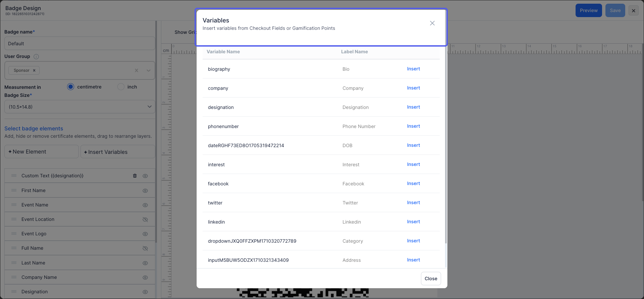Insert the linkedin variable
Image resolution: width=644 pixels, height=299 pixels.
tap(413, 222)
